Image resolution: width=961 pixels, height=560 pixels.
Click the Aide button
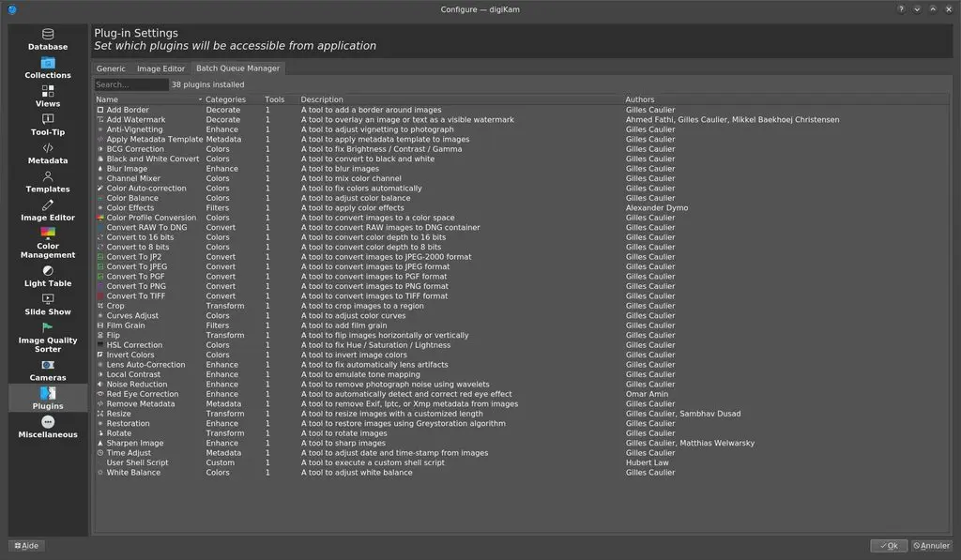(x=25, y=545)
